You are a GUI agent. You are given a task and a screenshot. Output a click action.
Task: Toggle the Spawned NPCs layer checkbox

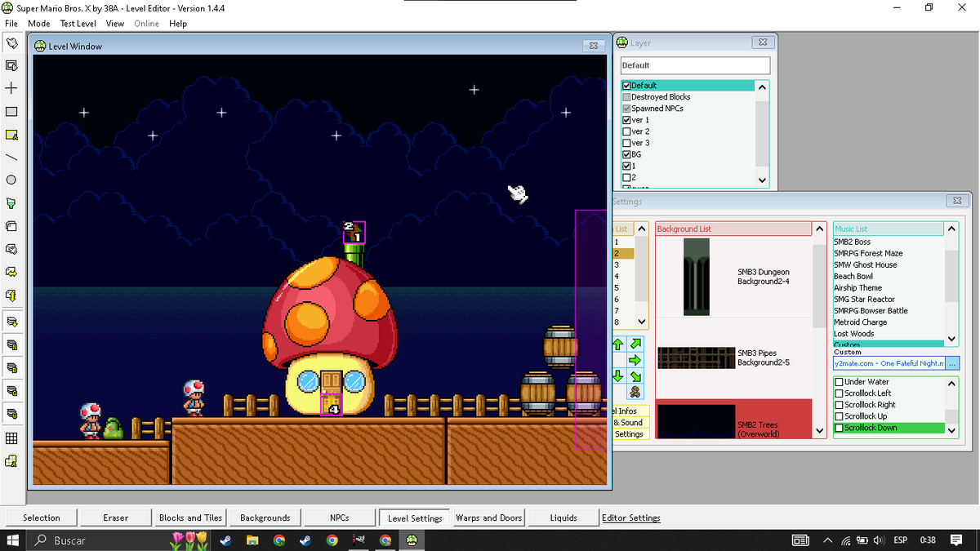(x=626, y=109)
